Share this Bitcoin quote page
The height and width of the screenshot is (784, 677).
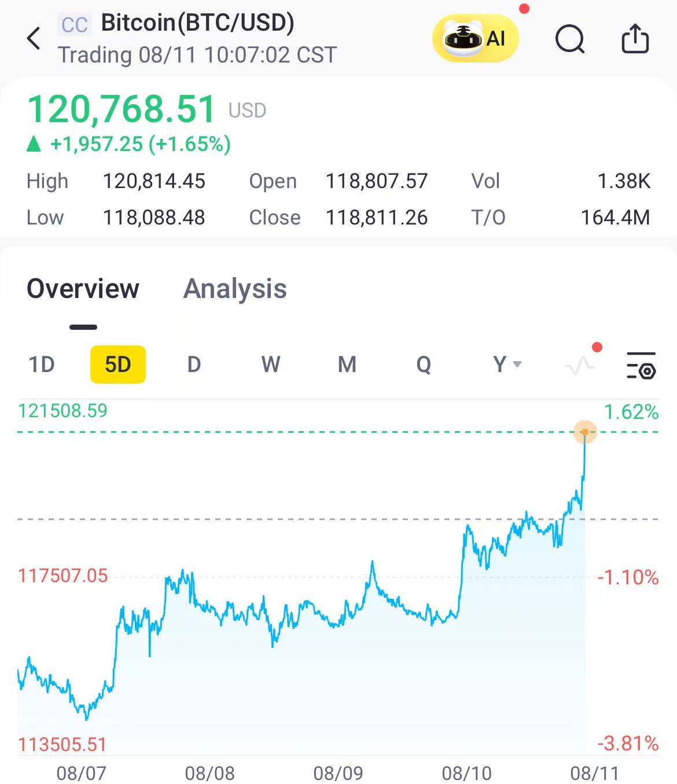(635, 39)
